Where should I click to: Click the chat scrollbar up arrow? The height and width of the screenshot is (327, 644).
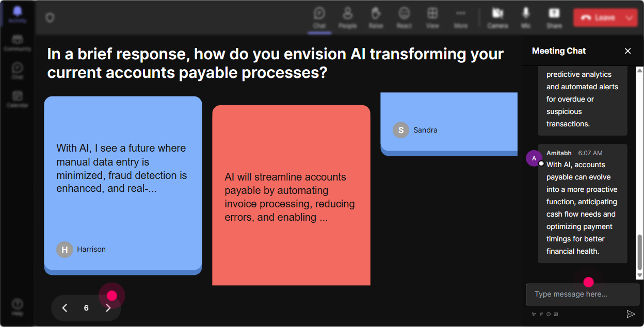coord(640,70)
